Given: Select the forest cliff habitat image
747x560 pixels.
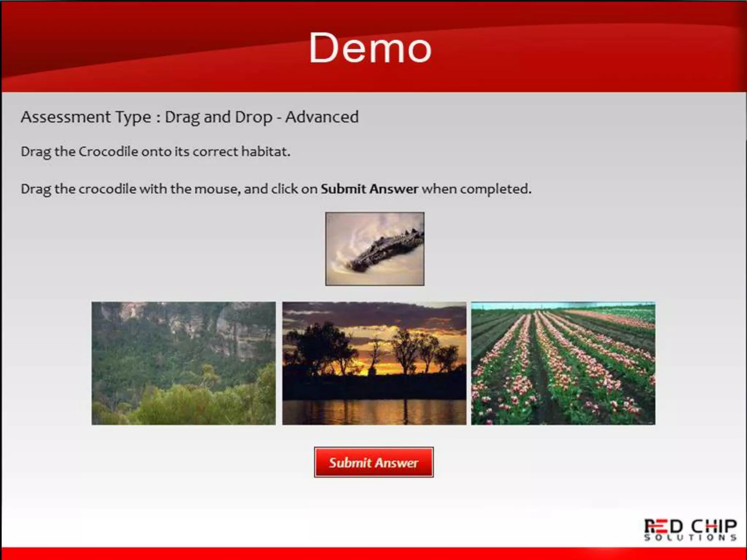Looking at the screenshot, I should click(183, 363).
